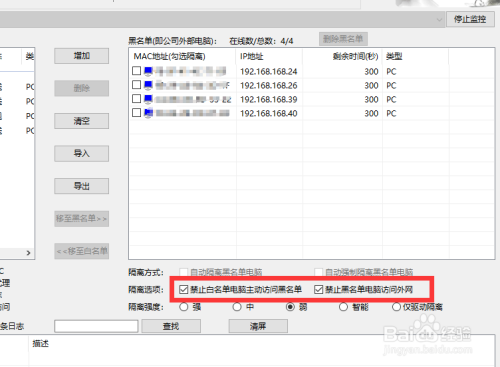This screenshot has height=367, width=500.
Task: Click the 增加 button
Action: (82, 56)
